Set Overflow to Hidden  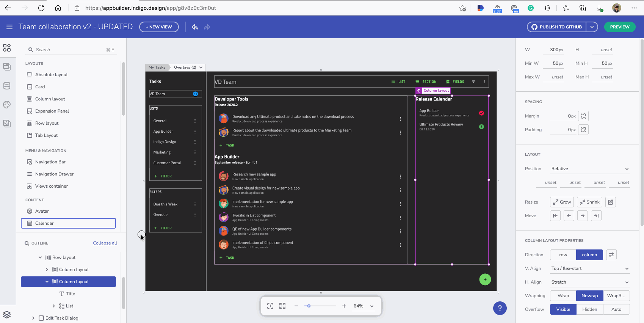589,309
